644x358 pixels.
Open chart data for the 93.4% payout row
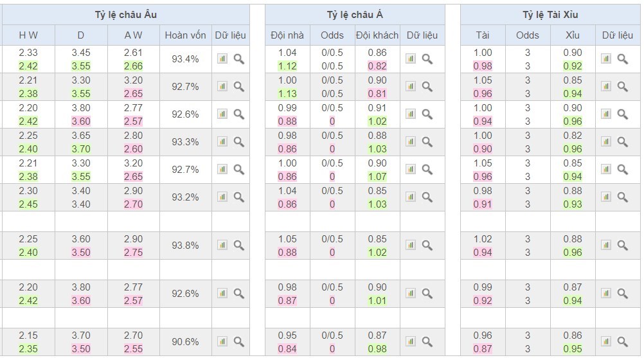(x=222, y=59)
